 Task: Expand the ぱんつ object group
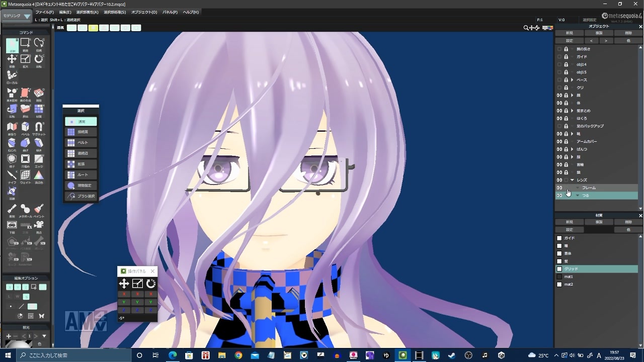coord(572,149)
